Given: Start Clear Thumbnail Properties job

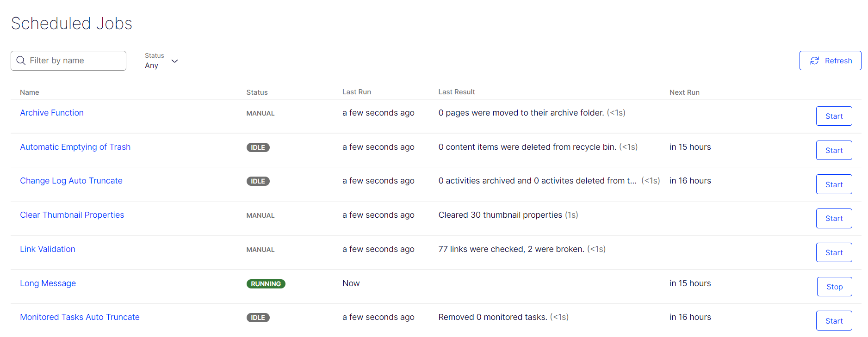Looking at the screenshot, I should [x=834, y=218].
